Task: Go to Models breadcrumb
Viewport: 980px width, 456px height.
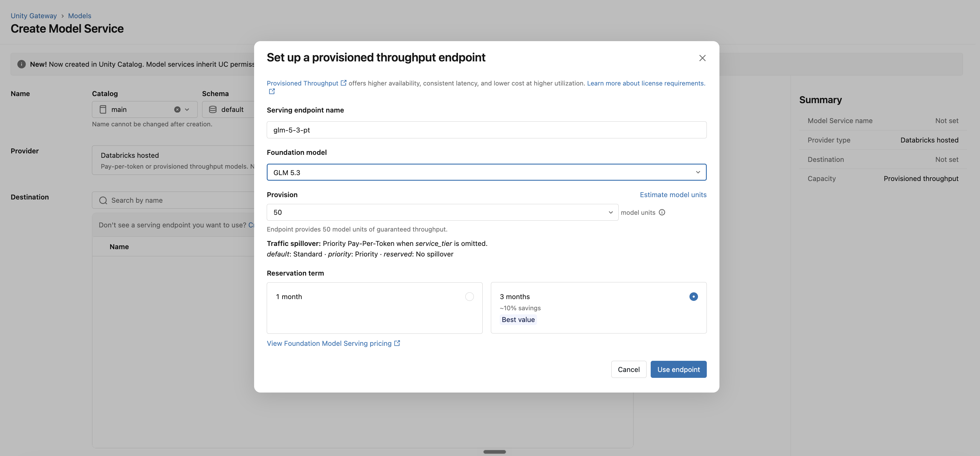Action: click(x=80, y=16)
